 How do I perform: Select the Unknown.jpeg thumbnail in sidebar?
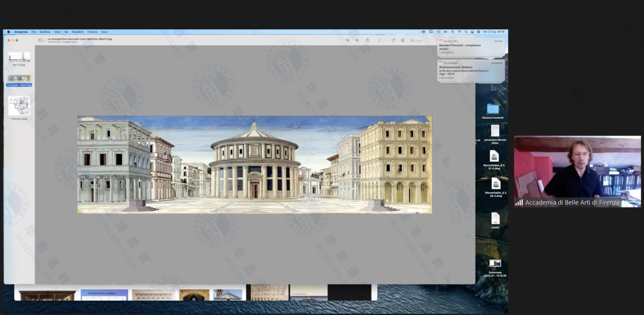point(19,106)
